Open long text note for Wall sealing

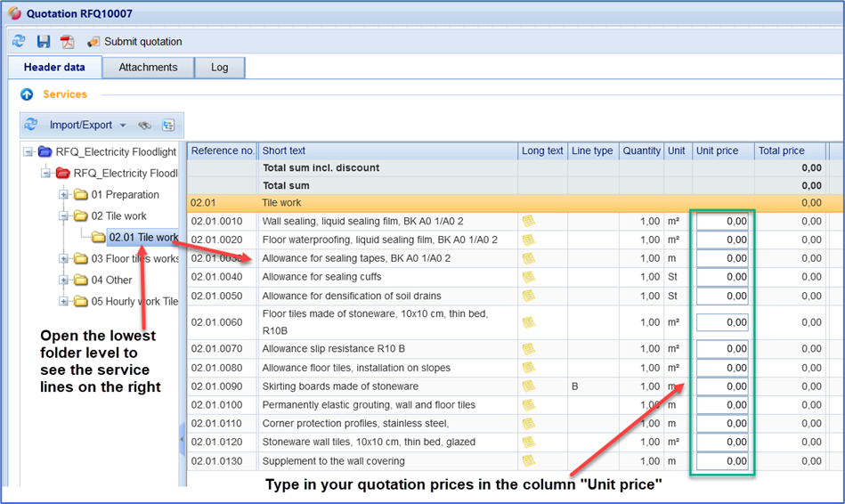(x=529, y=221)
